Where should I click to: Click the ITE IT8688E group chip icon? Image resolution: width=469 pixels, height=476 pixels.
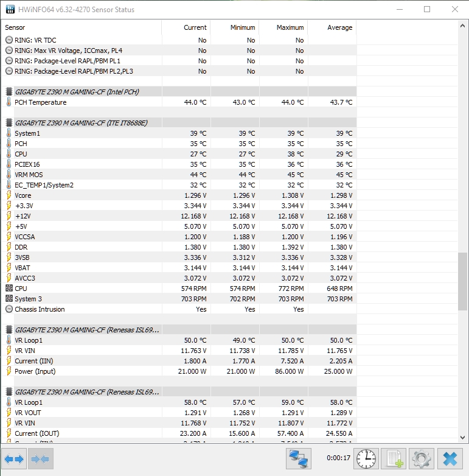click(x=9, y=122)
